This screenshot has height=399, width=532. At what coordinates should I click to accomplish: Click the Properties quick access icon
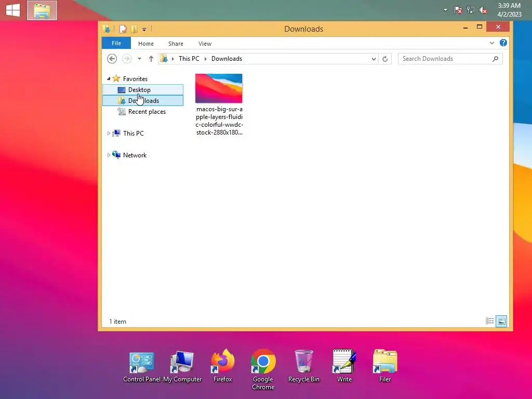point(123,29)
